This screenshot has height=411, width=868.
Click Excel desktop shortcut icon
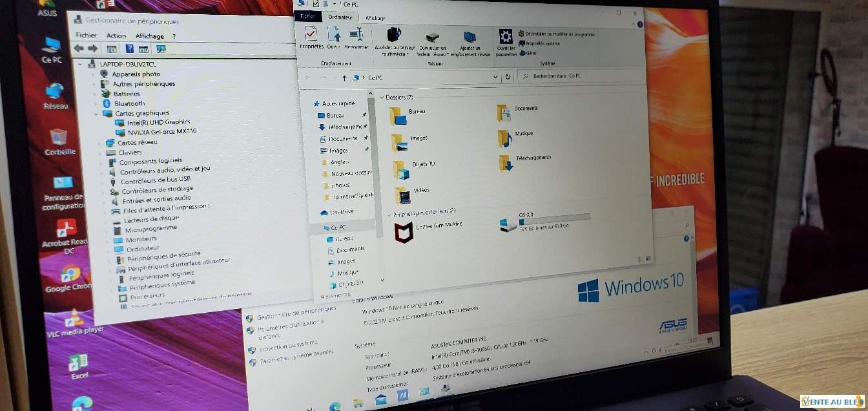coord(79,367)
